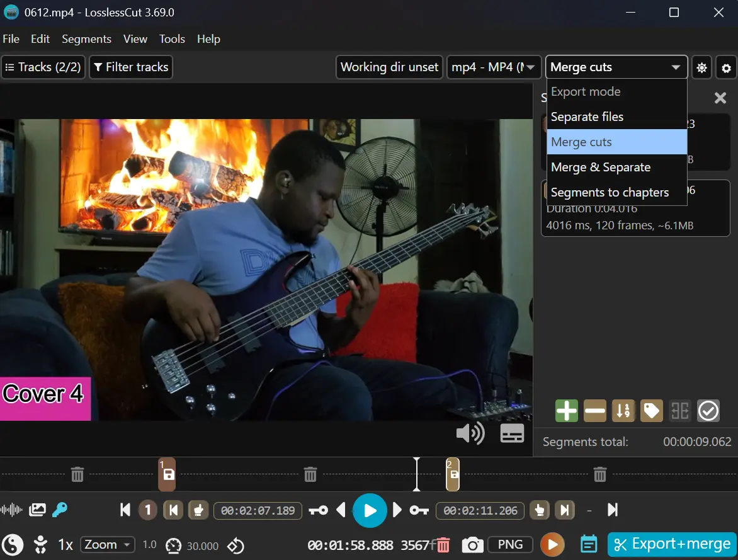Select Separate files export mode
Viewport: 738px width, 560px height.
pos(616,117)
